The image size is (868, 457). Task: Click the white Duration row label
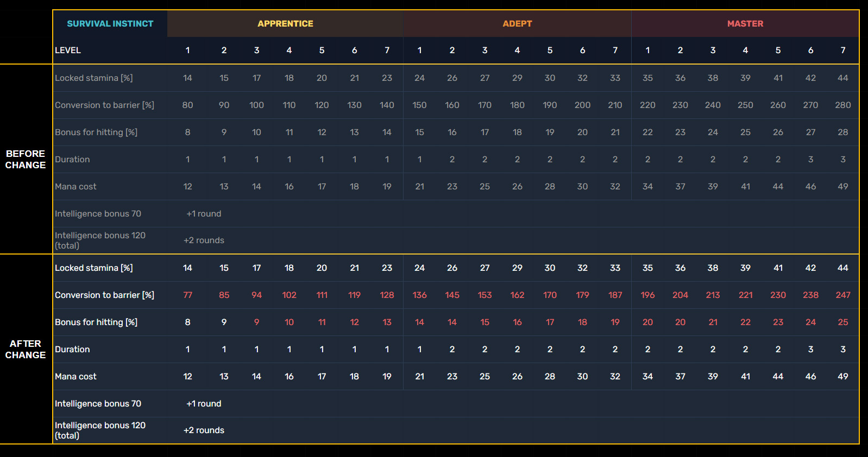(72, 350)
